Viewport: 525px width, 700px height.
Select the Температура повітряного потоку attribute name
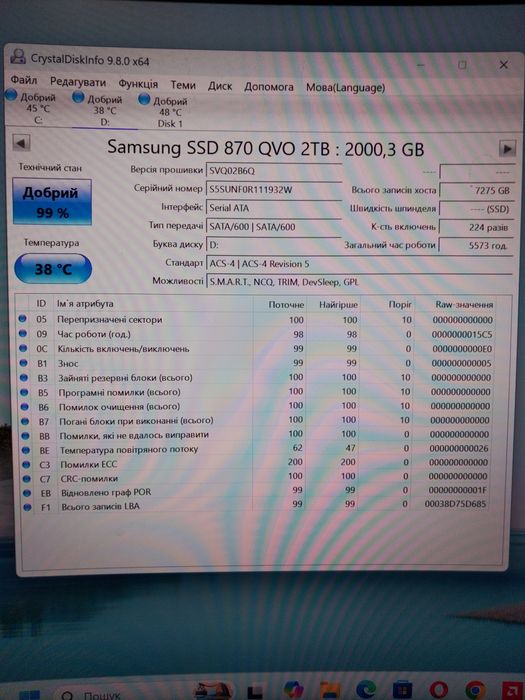[x=129, y=450]
